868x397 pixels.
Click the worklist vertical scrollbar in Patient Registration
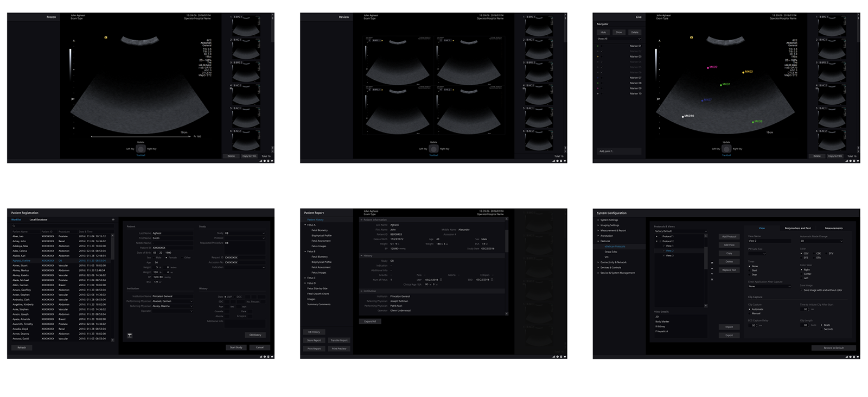tap(112, 287)
